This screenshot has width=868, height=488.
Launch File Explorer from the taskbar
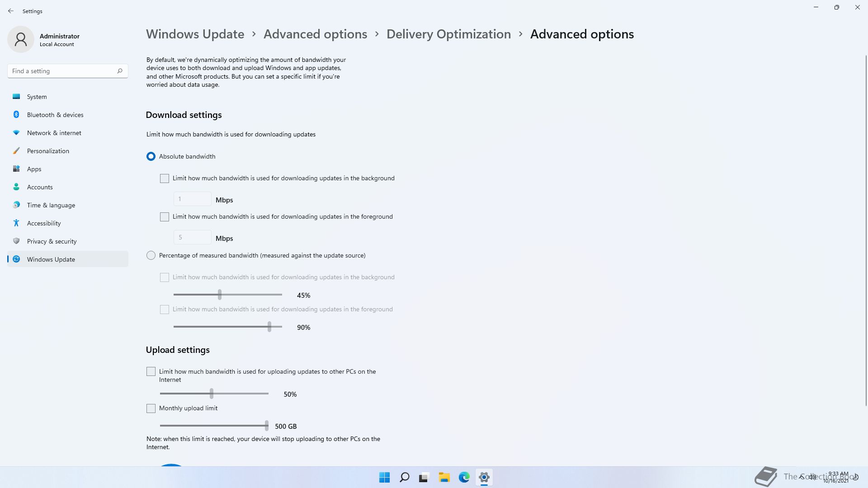[444, 477]
